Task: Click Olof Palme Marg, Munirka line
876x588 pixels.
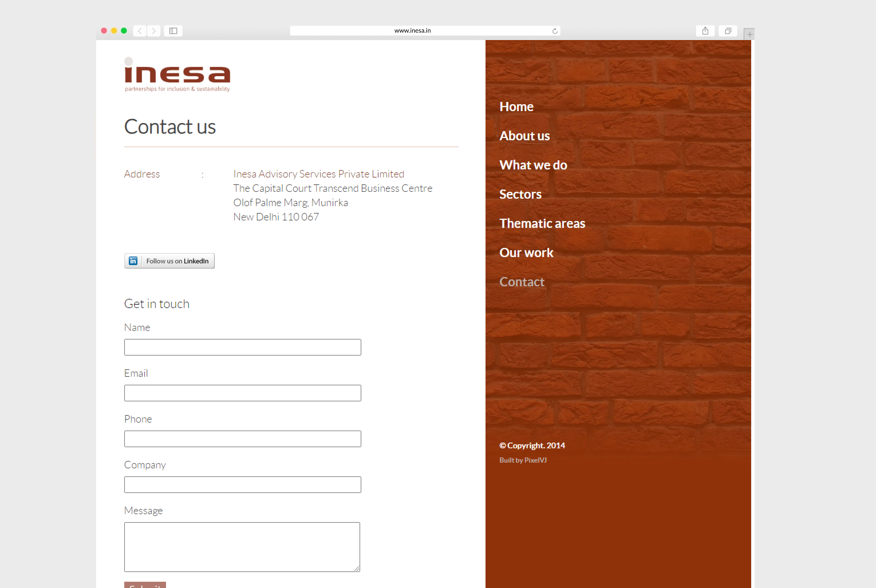Action: coord(290,202)
